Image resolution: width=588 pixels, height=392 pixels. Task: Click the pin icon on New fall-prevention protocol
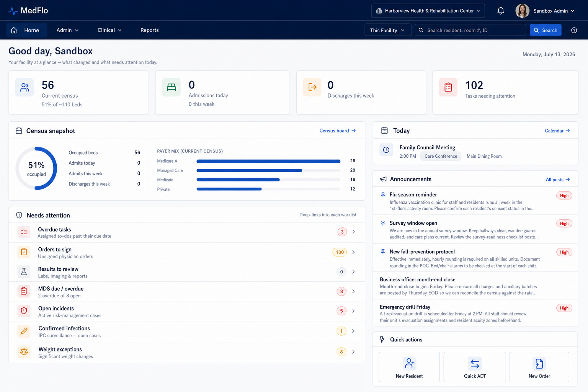[383, 252]
